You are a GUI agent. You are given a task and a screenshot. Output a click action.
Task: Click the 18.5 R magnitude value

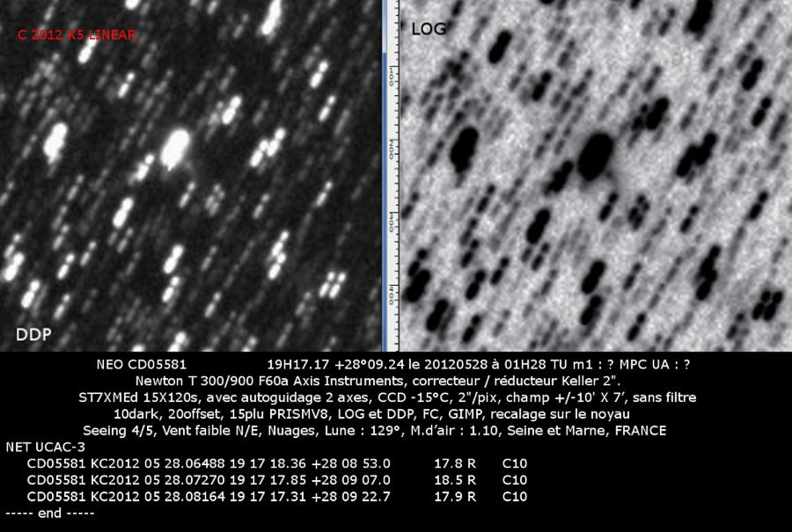click(455, 479)
